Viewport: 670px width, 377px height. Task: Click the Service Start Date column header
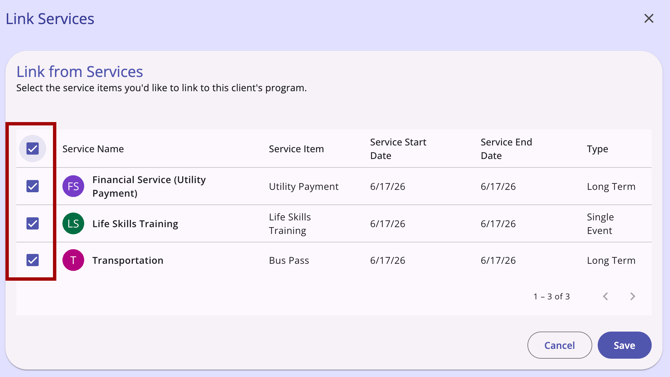(398, 149)
